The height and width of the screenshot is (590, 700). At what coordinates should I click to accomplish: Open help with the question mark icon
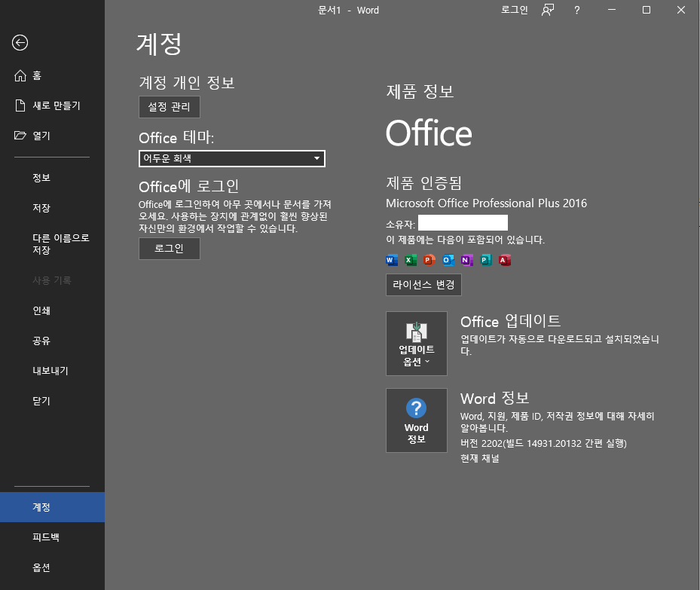(x=576, y=10)
